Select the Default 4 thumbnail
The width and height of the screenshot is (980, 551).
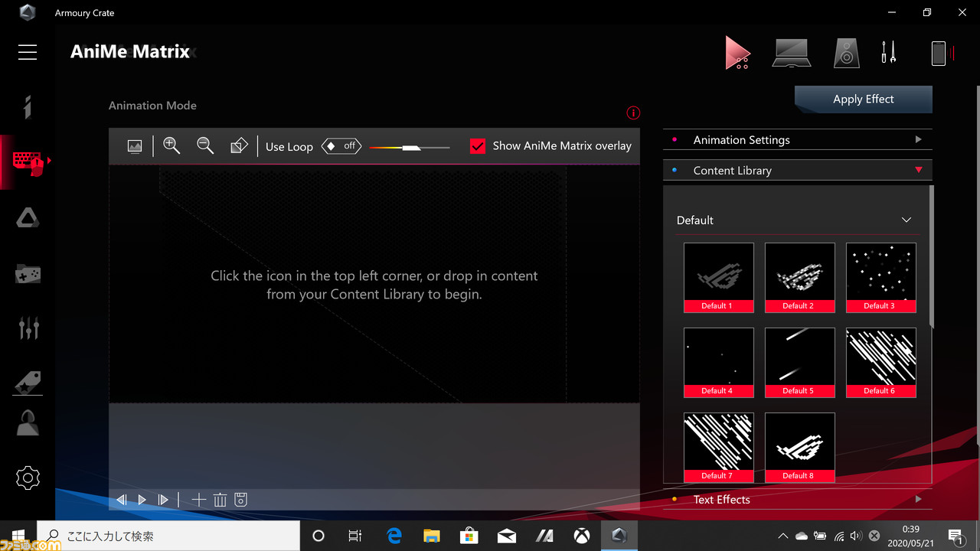point(718,363)
